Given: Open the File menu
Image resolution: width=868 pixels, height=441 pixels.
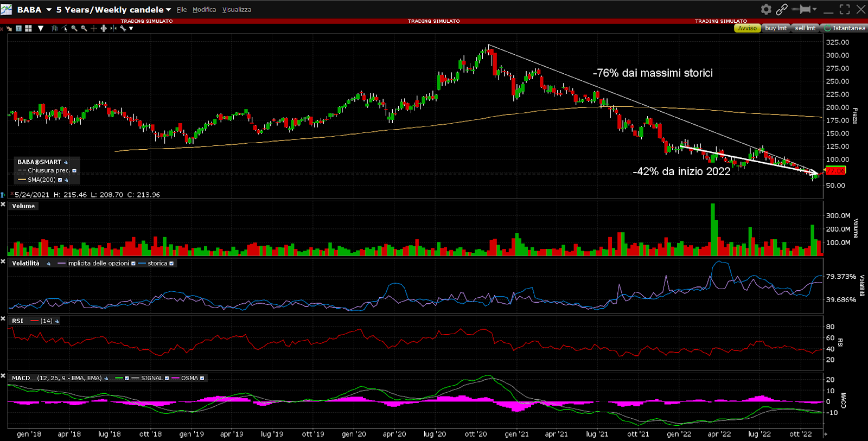Looking at the screenshot, I should (x=182, y=10).
